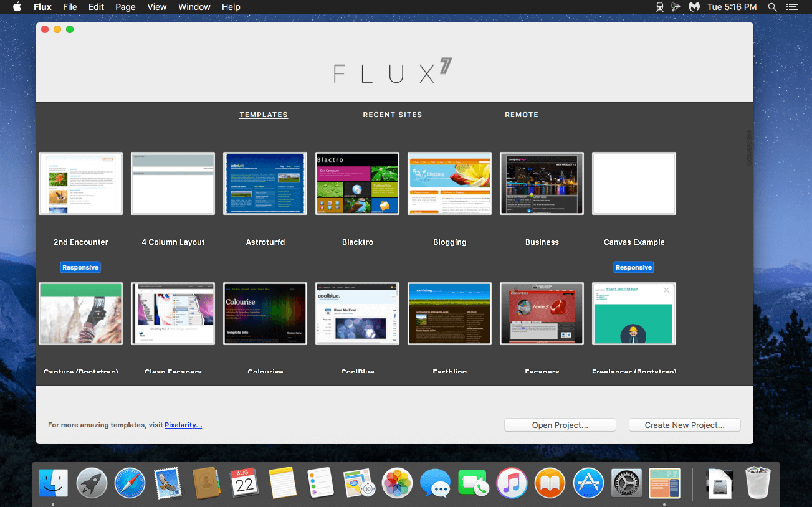Image resolution: width=812 pixels, height=507 pixels.
Task: Select the Earthling template thumbnail
Action: pos(450,313)
